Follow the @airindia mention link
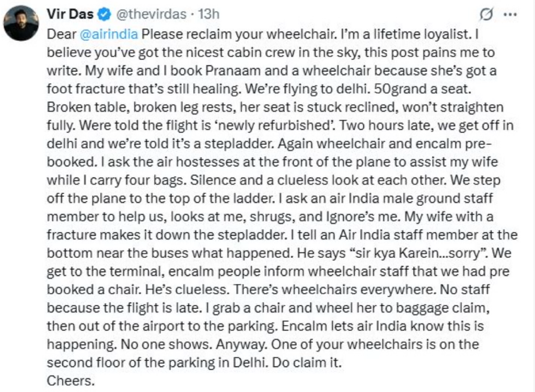This screenshot has width=535, height=392. 110,34
